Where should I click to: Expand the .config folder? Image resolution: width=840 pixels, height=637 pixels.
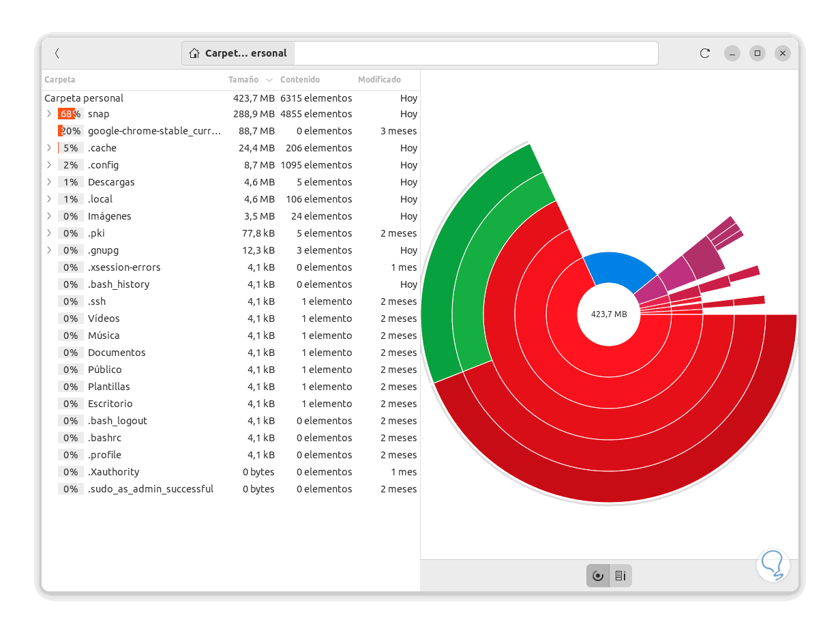pyautogui.click(x=48, y=165)
